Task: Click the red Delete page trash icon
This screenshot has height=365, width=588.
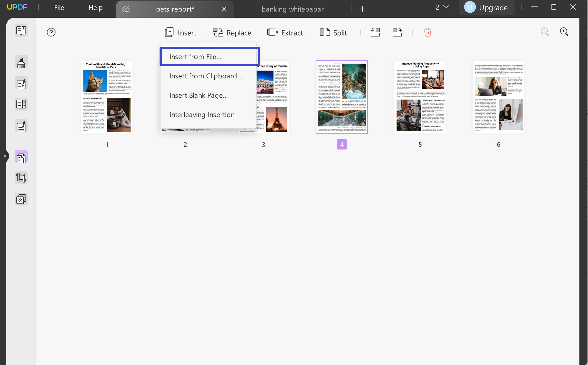Action: pos(427,32)
